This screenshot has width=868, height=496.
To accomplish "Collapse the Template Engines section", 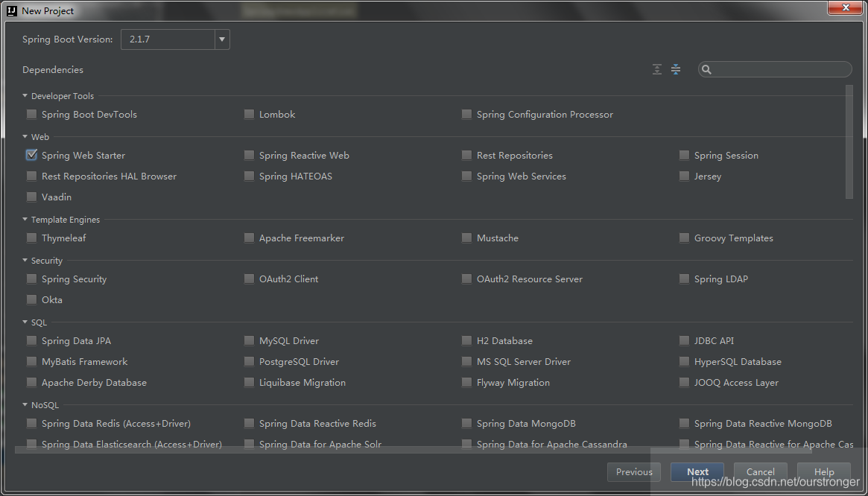I will [25, 219].
